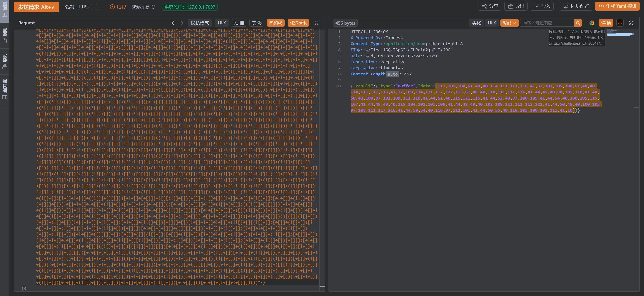Open the 编码 encoding dropdown

click(x=509, y=23)
